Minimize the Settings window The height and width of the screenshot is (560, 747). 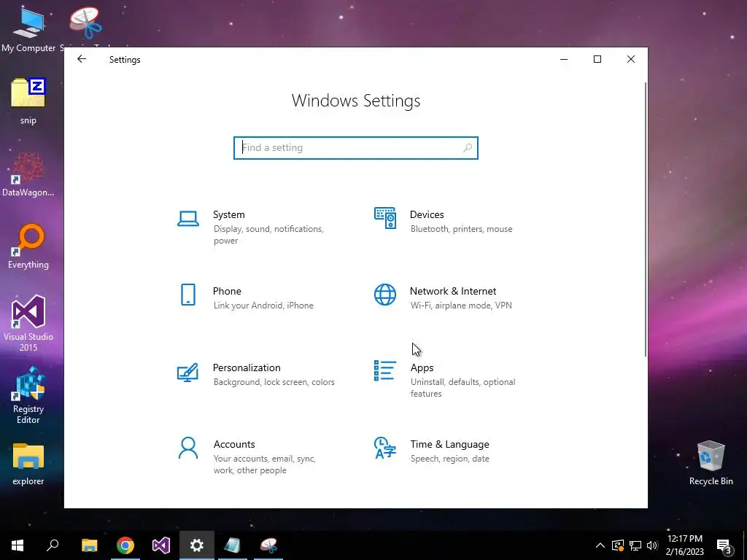click(564, 59)
